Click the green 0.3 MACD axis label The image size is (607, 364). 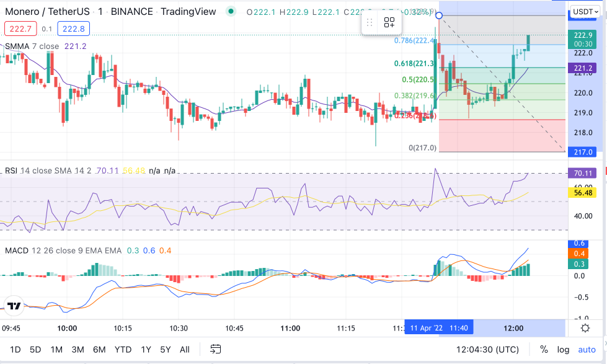click(x=578, y=264)
